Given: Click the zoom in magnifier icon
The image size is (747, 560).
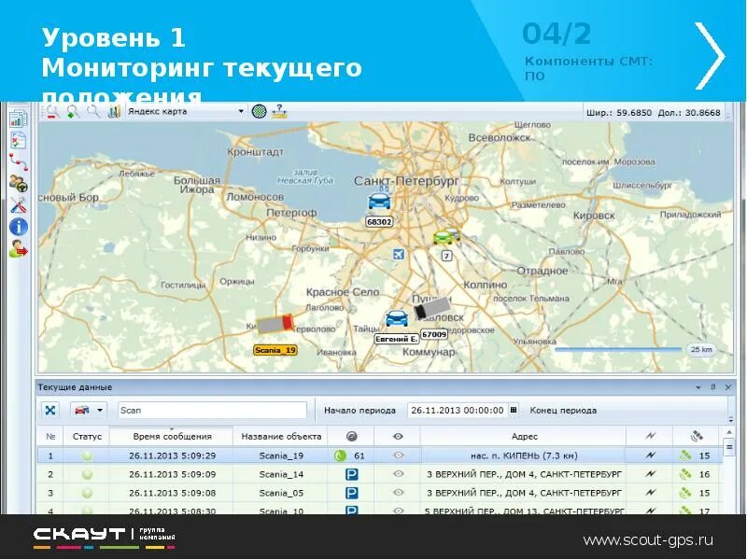Looking at the screenshot, I should click(73, 112).
